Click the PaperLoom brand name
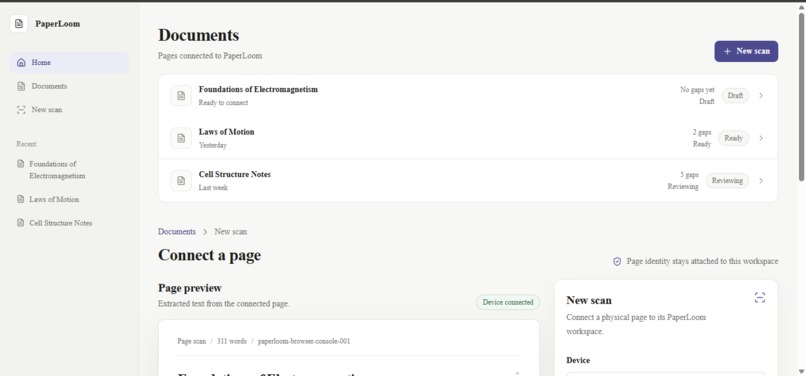Screen dimensions: 806x376 click(58, 24)
